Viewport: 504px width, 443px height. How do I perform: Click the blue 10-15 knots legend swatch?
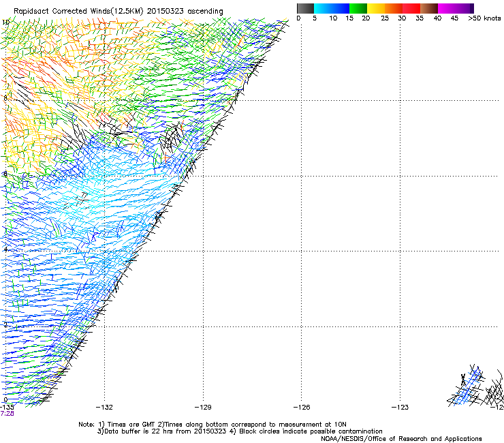coord(341,8)
